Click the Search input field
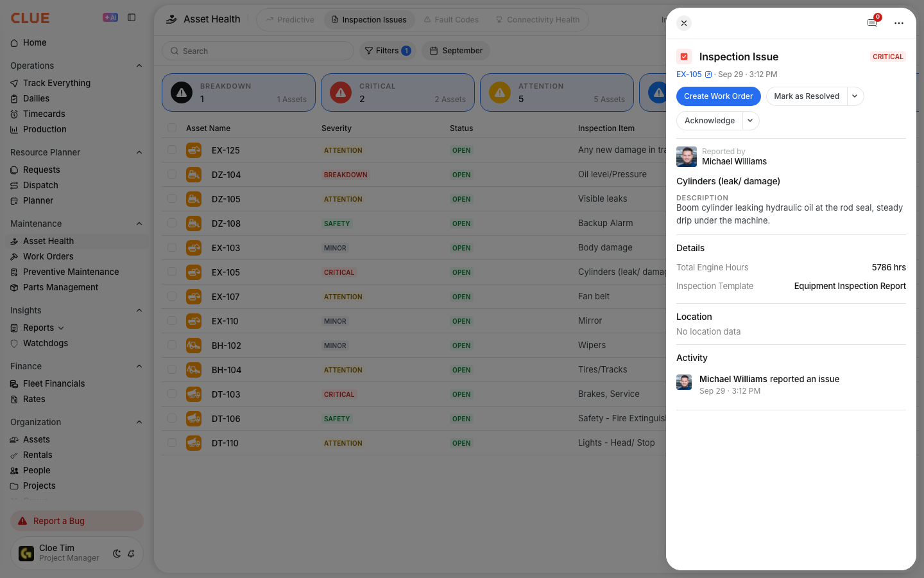 [258, 51]
